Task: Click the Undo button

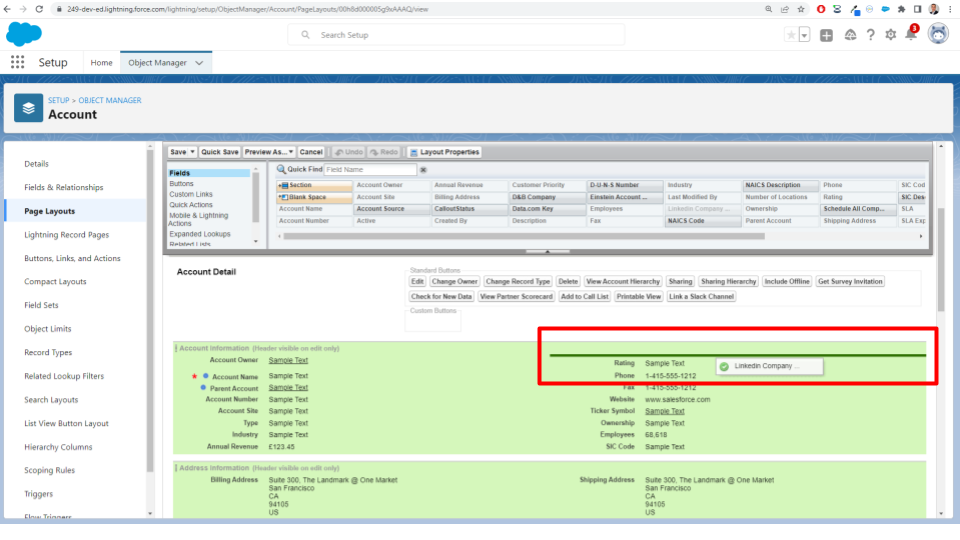Action: (349, 152)
